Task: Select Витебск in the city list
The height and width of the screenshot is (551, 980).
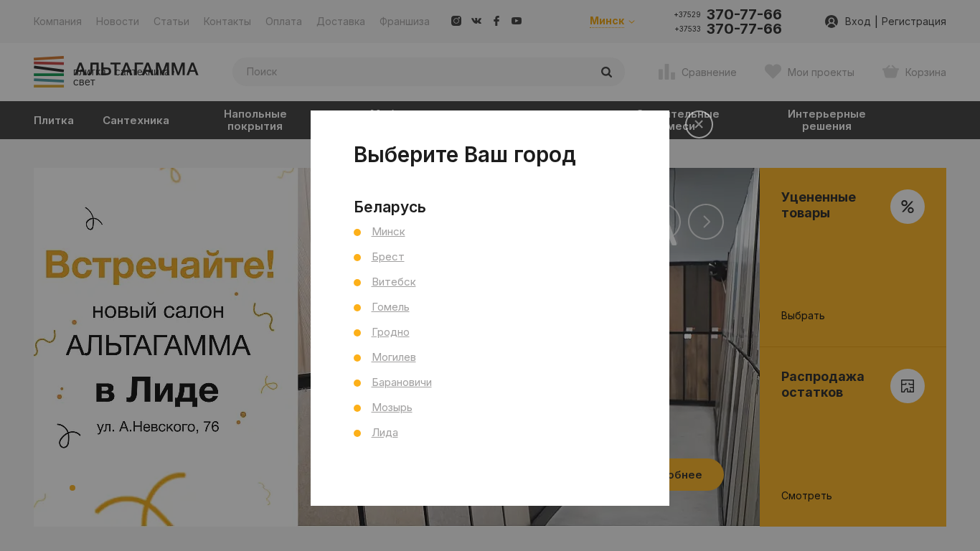Action: tap(394, 282)
